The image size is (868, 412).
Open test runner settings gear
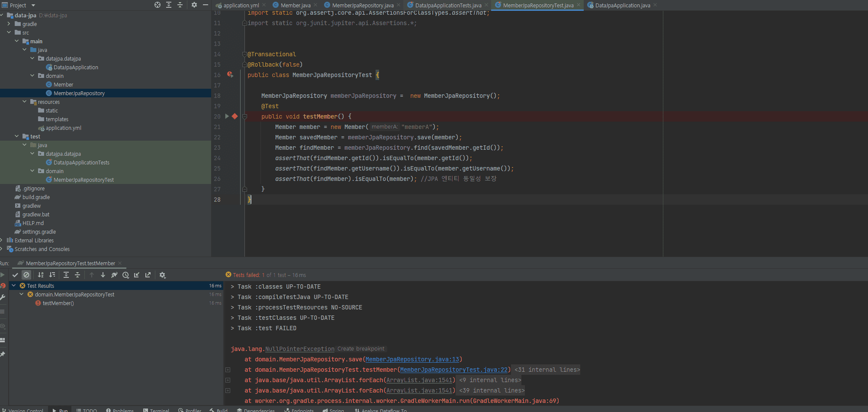[x=163, y=275]
